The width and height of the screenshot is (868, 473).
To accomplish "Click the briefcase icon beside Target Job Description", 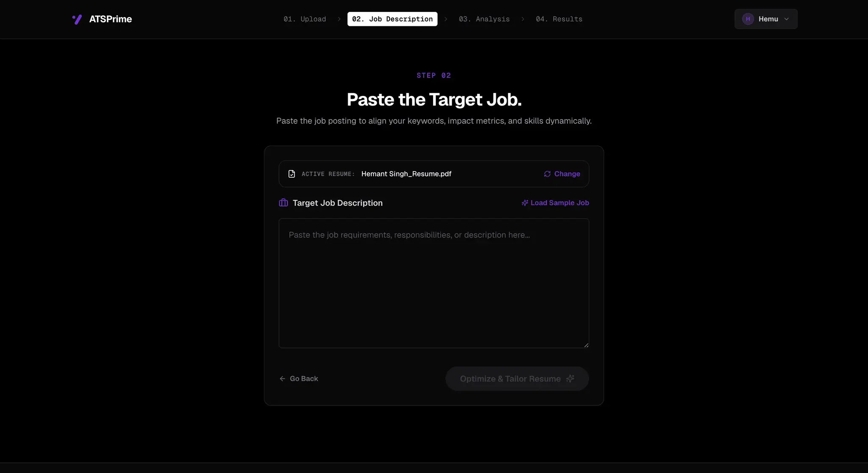I will coord(283,203).
